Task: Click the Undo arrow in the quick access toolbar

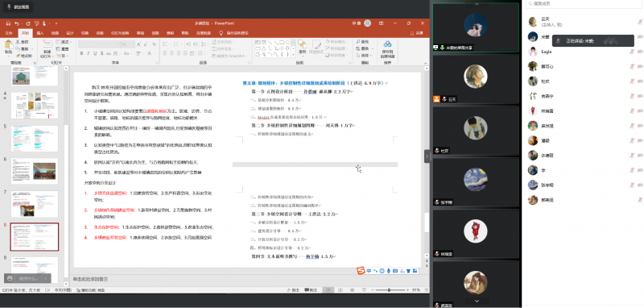Action: [x=17, y=23]
